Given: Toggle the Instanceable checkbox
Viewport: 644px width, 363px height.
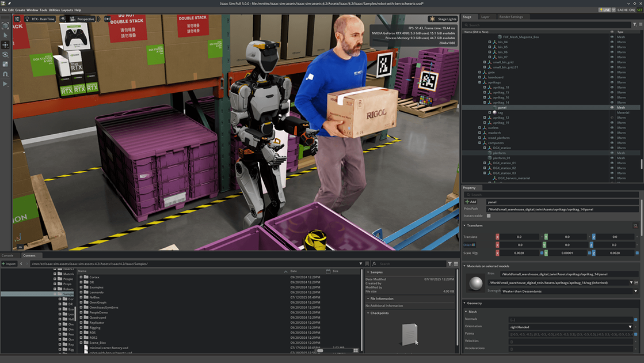Looking at the screenshot, I should (489, 216).
